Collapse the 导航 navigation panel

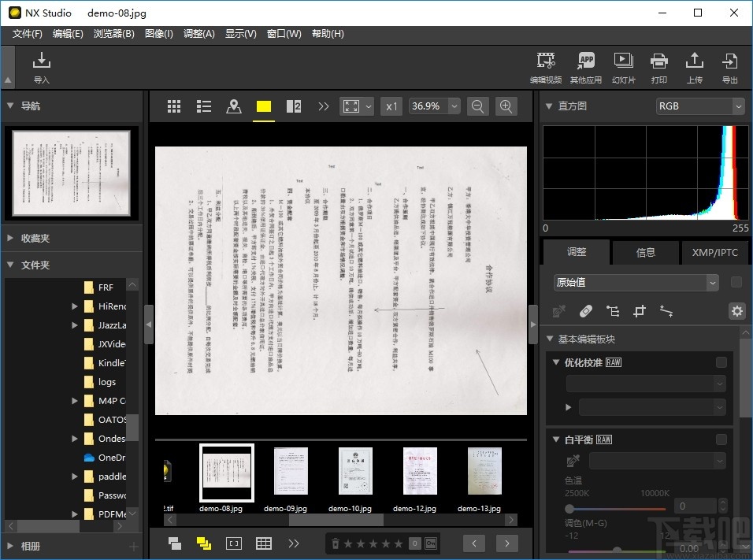[9, 106]
